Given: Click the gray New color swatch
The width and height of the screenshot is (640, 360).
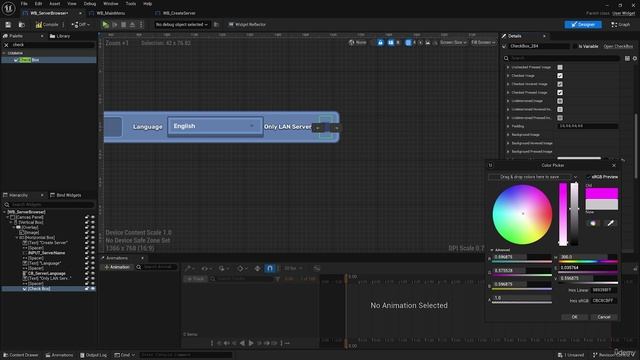Looking at the screenshot, I should (602, 204).
